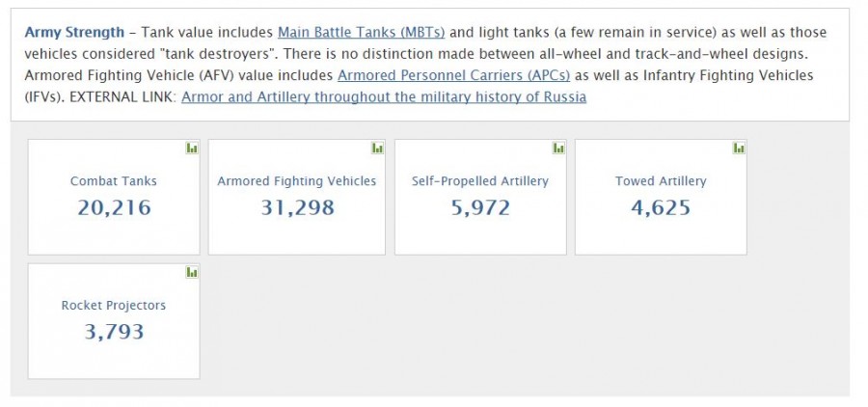Click the Armored Fighting Vehicles label
The width and height of the screenshot is (868, 407).
[297, 180]
